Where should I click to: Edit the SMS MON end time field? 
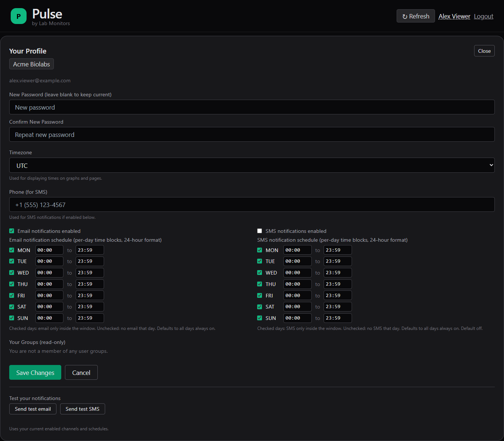tap(338, 250)
